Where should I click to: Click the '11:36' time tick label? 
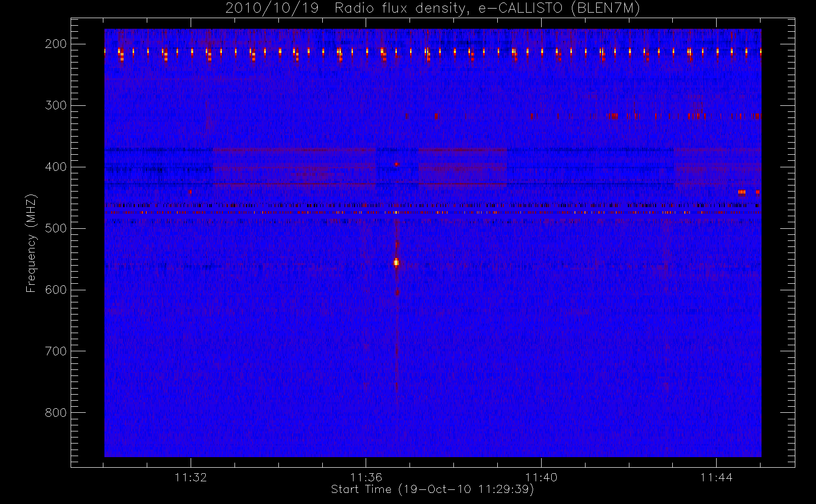[x=366, y=477]
